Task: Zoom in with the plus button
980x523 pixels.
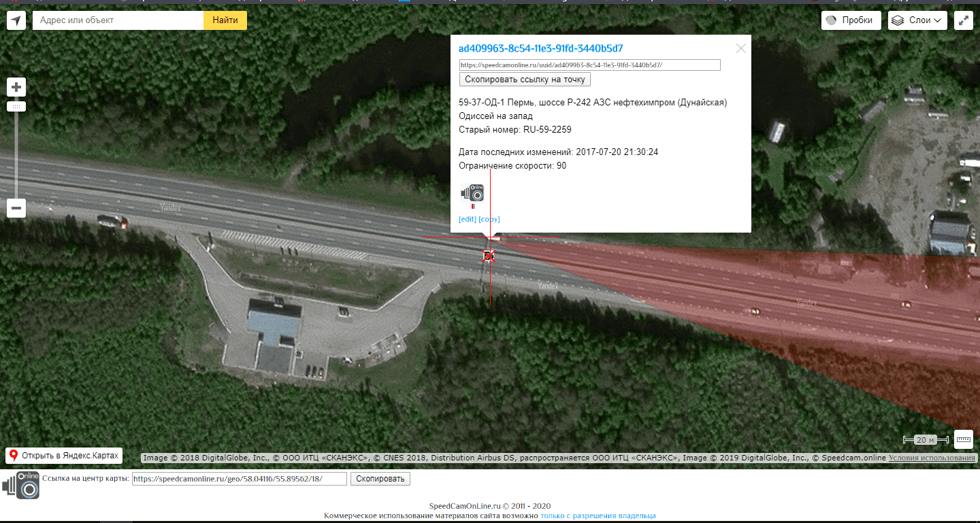Action: (16, 87)
